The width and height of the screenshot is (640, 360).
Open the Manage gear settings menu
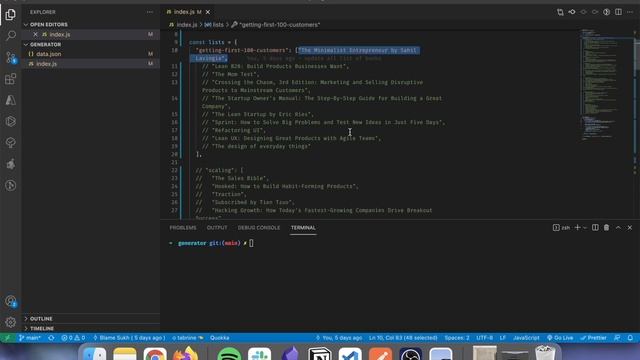coord(11,322)
